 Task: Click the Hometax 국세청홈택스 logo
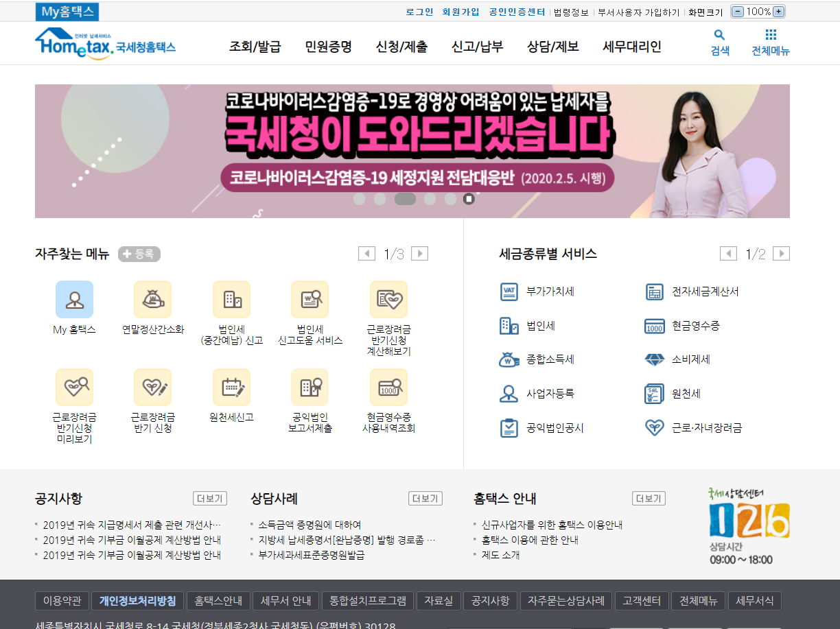coord(105,44)
